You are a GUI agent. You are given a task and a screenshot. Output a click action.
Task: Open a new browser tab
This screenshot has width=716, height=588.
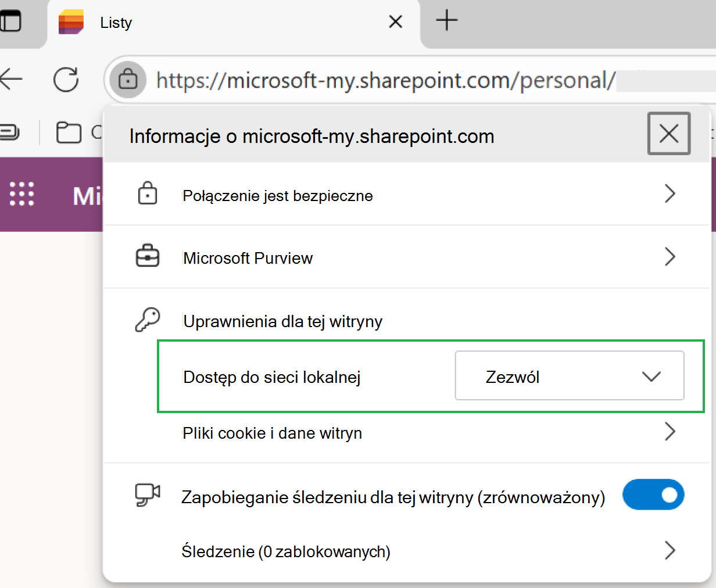pos(447,21)
